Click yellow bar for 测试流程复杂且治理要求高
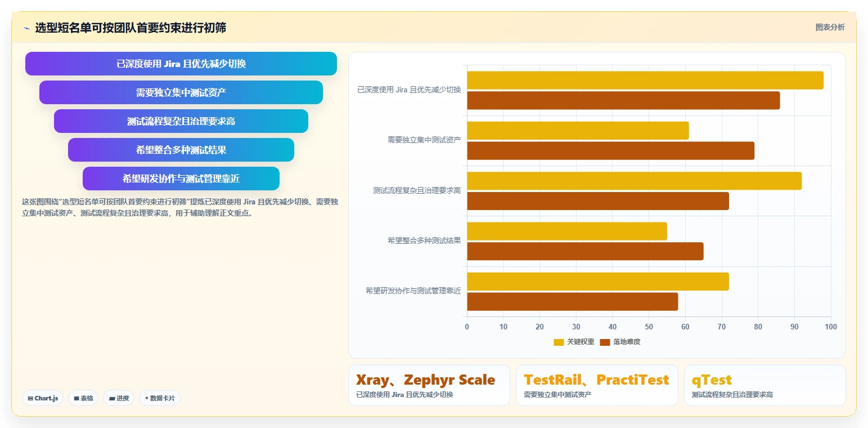The image size is (868, 428). click(634, 181)
